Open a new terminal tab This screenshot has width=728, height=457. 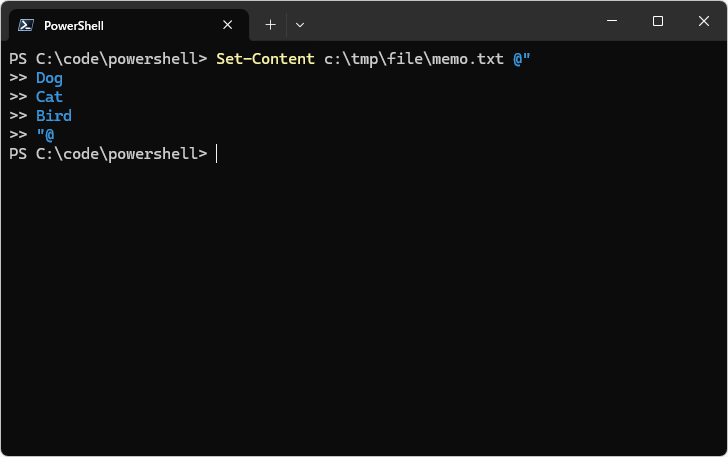coord(270,24)
